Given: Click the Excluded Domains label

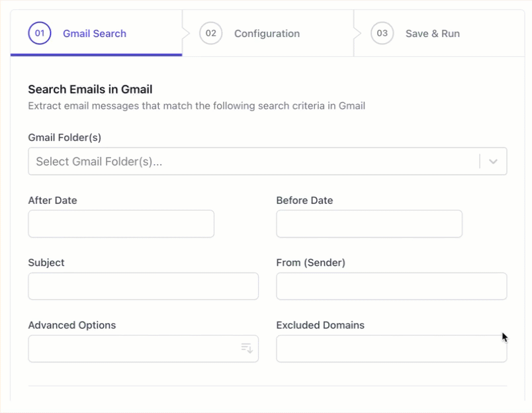Looking at the screenshot, I should 320,325.
